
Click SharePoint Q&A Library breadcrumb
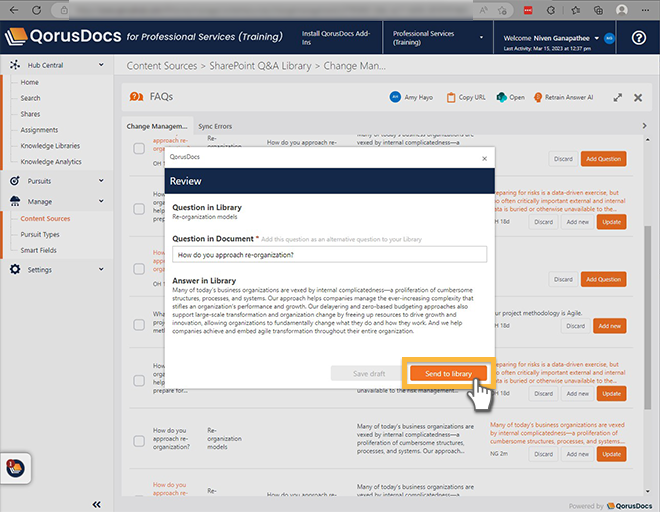[x=260, y=66]
